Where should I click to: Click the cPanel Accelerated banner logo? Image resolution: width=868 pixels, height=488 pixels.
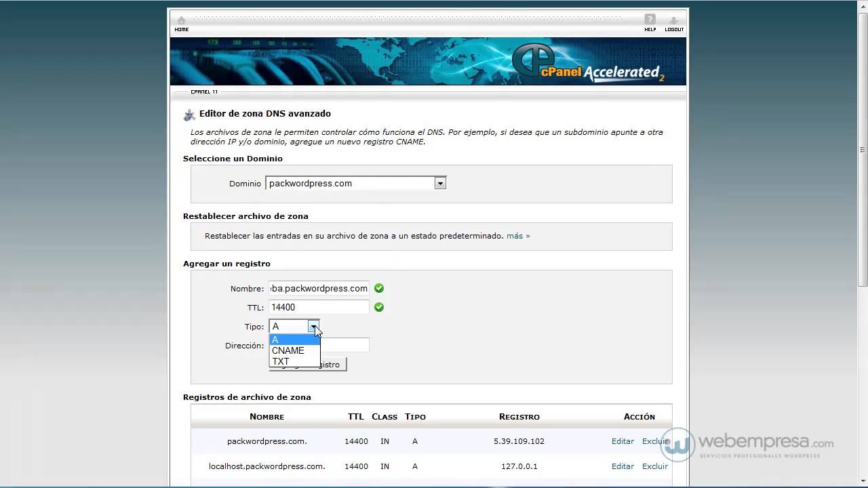pos(587,64)
